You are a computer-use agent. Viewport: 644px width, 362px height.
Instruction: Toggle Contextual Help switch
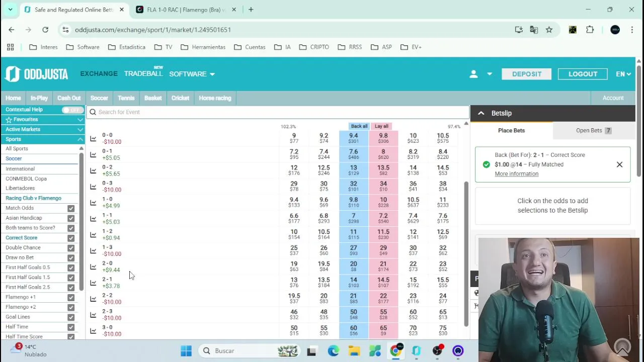72,110
